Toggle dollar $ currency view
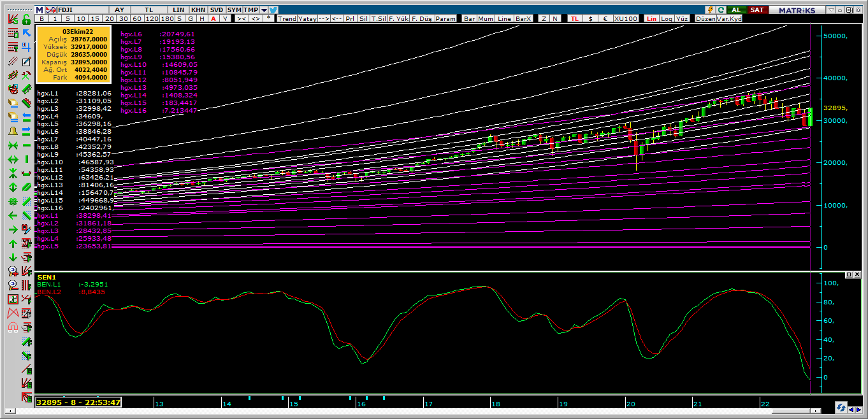The width and height of the screenshot is (868, 419). (590, 18)
